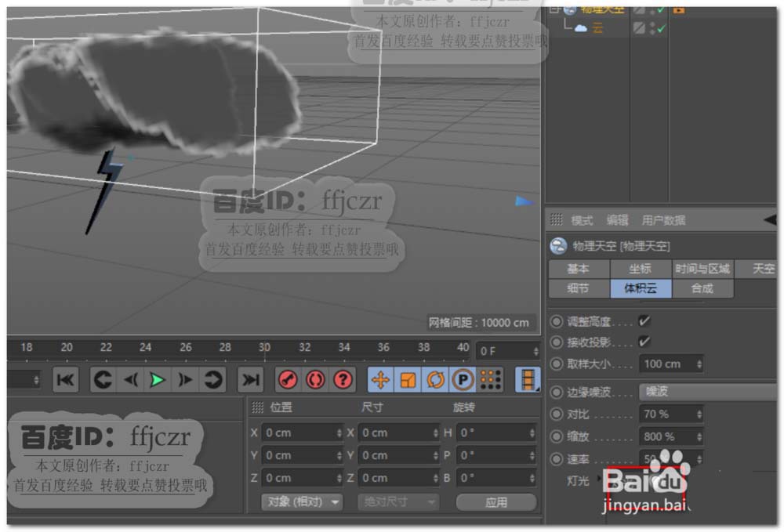
Task: Select the 体积云 tab
Action: [x=641, y=288]
